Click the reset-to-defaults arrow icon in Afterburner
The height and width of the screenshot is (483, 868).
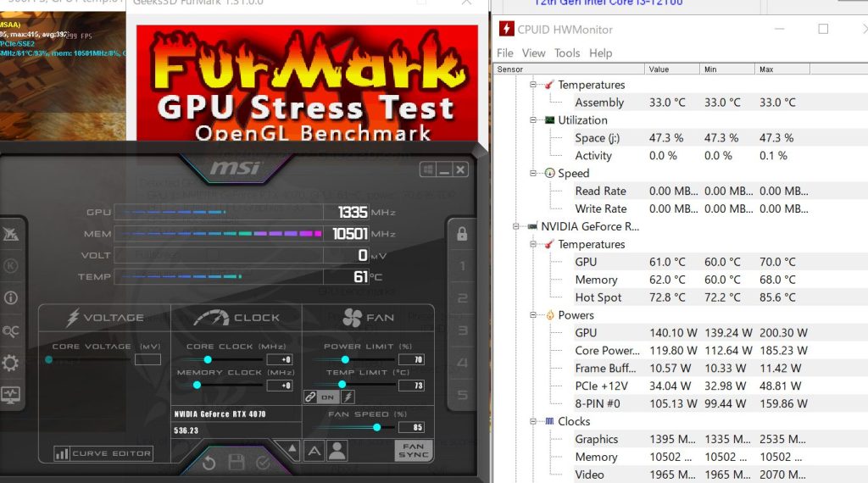click(x=209, y=463)
